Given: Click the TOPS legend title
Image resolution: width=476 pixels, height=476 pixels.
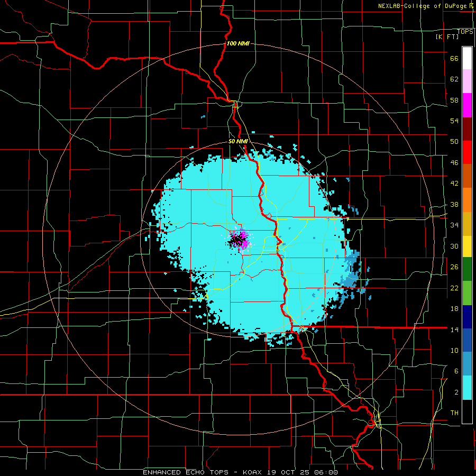Looking at the screenshot, I should click(x=465, y=31).
